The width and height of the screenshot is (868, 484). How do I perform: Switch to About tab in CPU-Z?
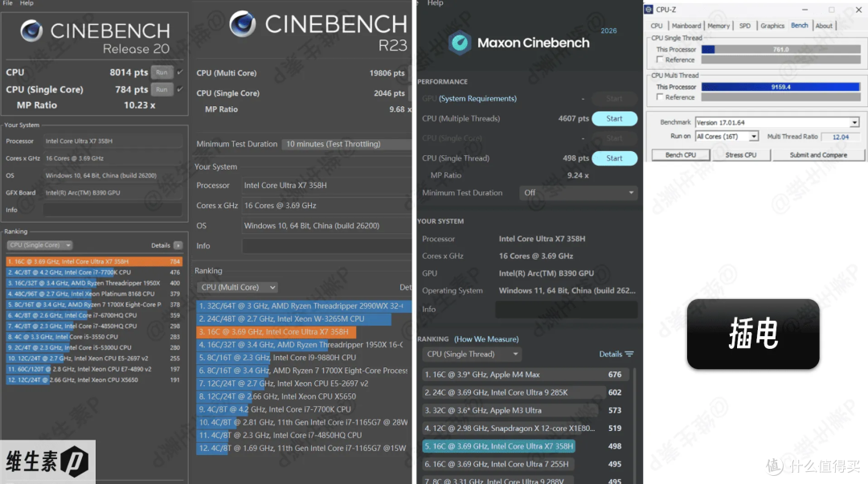[x=824, y=26]
